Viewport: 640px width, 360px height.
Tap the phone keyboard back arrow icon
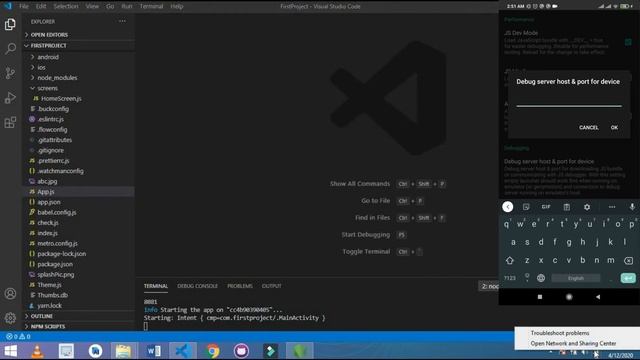pos(507,207)
